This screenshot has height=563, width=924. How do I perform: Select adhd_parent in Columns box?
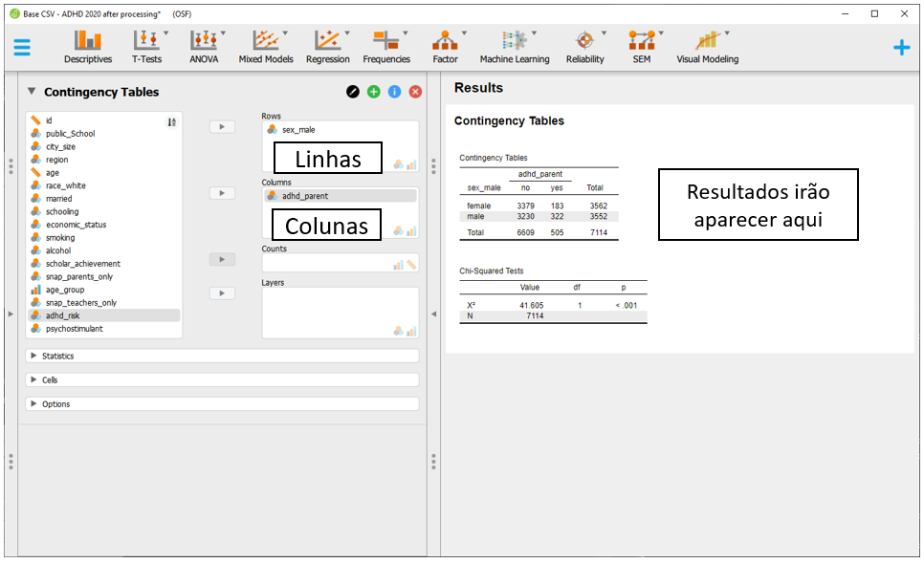tap(304, 196)
